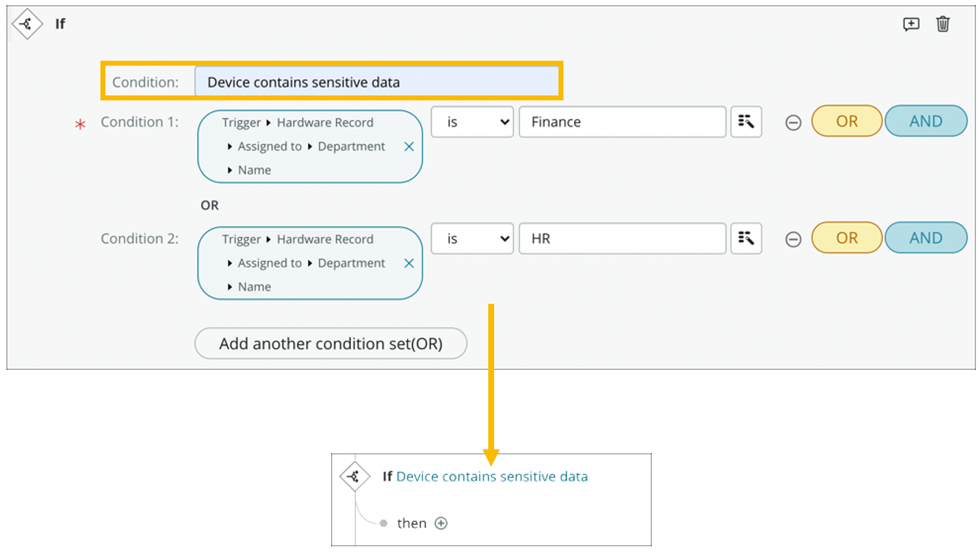Open data pill picker for Condition 2
Image resolution: width=980 pixels, height=555 pixels.
[x=746, y=238]
